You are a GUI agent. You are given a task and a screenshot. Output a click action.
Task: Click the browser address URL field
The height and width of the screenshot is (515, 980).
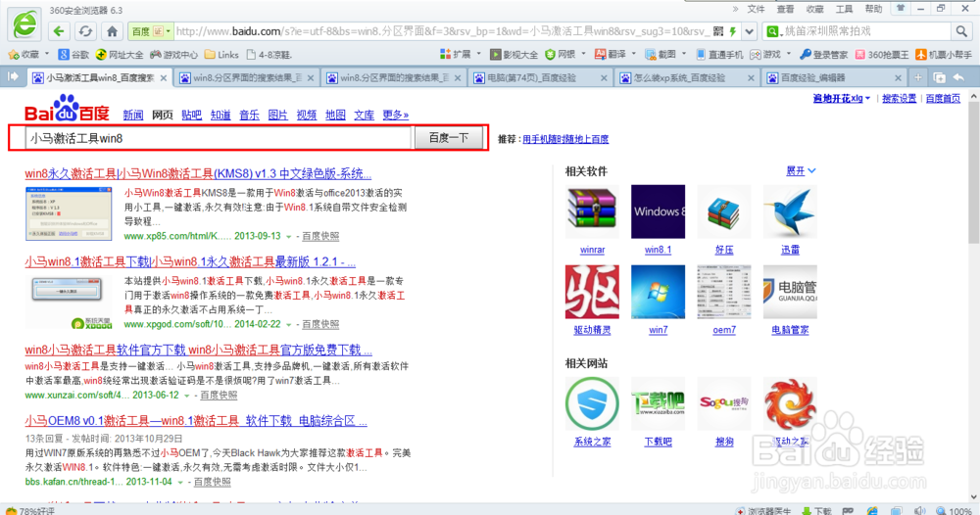[443, 31]
